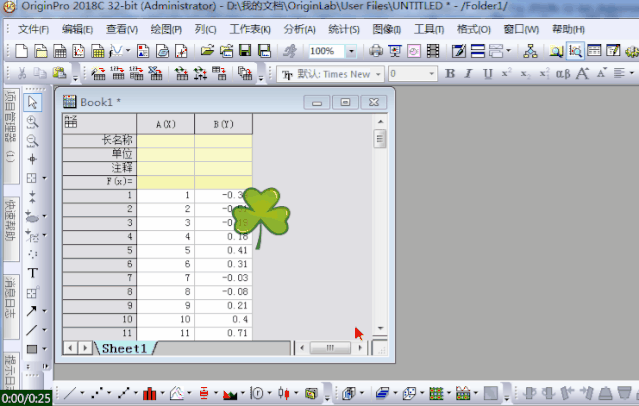Open the 文件(F) menu
The width and height of the screenshot is (639, 406).
coord(33,29)
